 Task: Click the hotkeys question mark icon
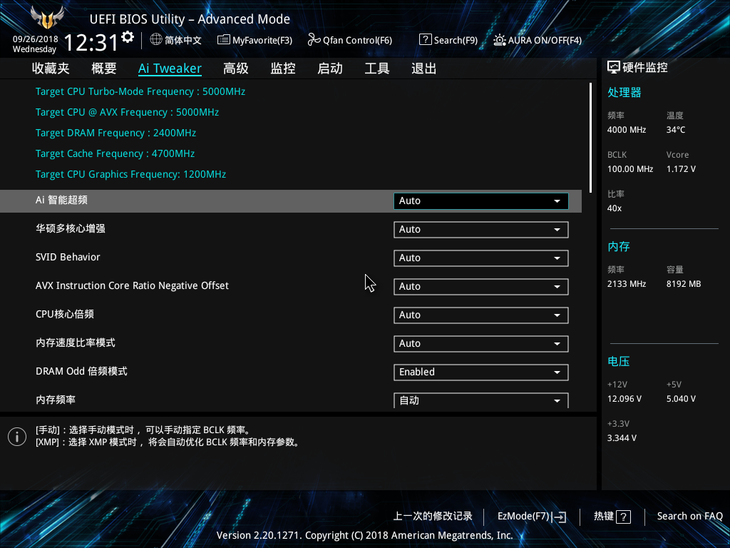pos(623,516)
